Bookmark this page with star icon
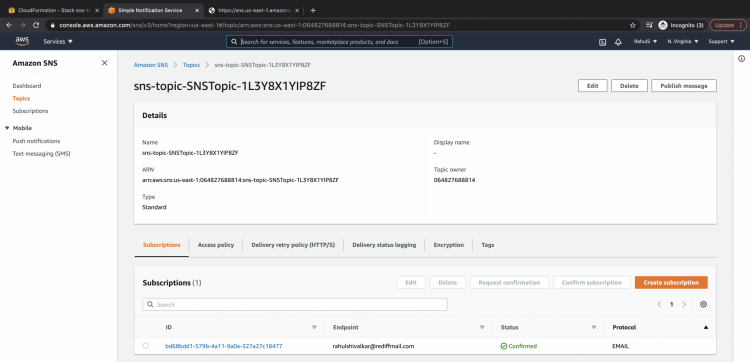Screen dimensions: 750x362 tap(633, 25)
